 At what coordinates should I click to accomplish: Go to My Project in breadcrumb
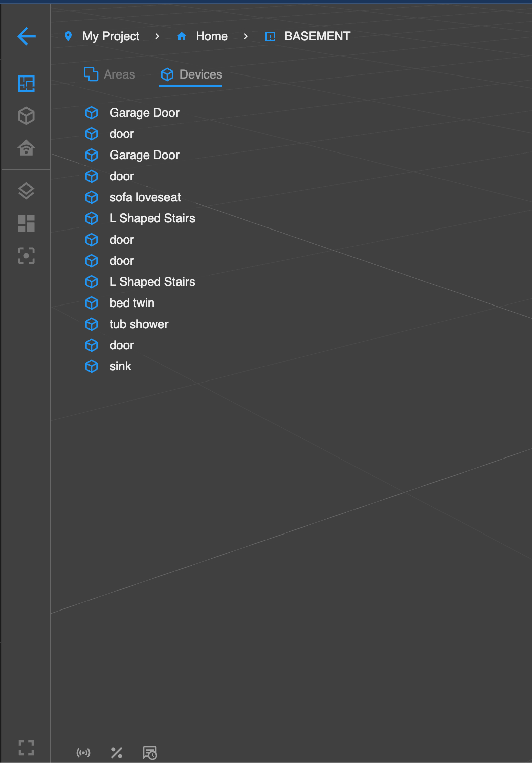111,36
